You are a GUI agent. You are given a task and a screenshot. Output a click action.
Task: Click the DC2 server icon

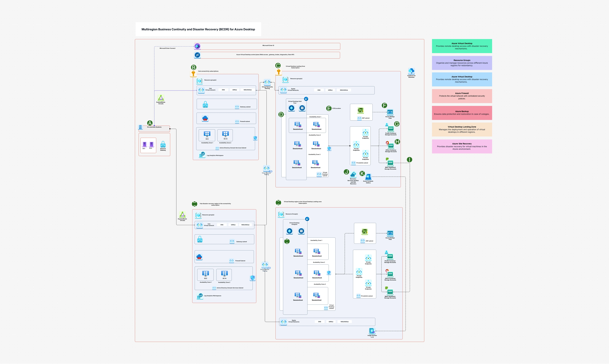tap(151, 144)
